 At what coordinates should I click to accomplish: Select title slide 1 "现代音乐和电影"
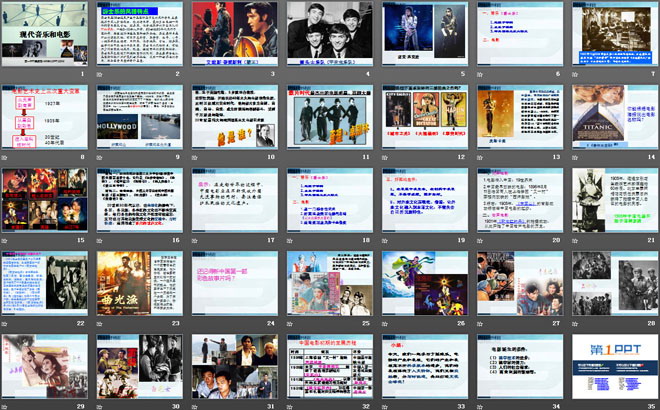[47, 35]
